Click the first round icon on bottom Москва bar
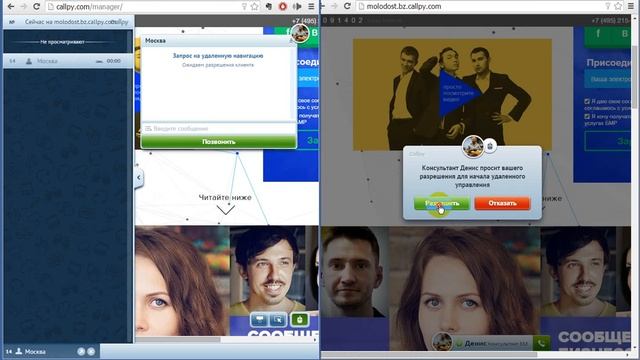Screen dimensions: 640x360 pos(81,351)
